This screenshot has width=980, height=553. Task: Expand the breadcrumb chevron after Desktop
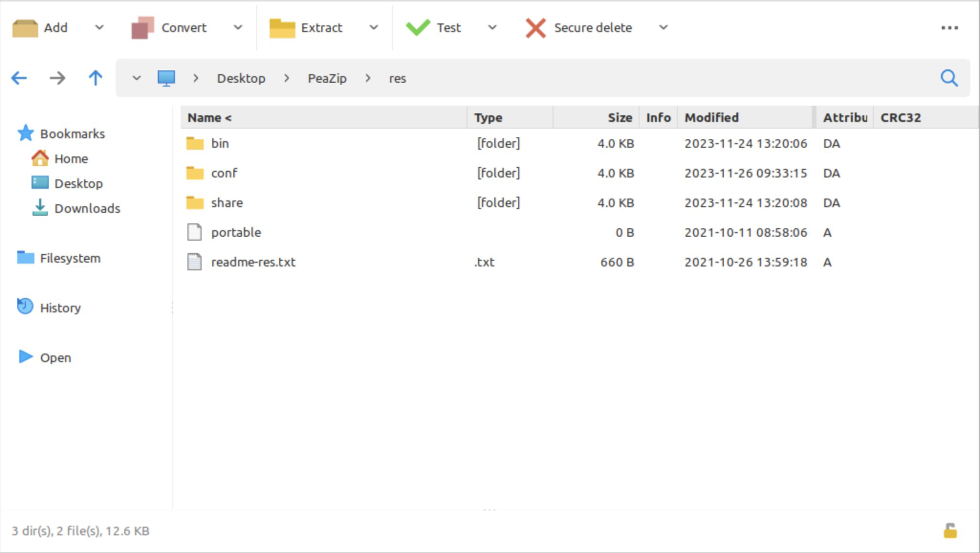286,78
